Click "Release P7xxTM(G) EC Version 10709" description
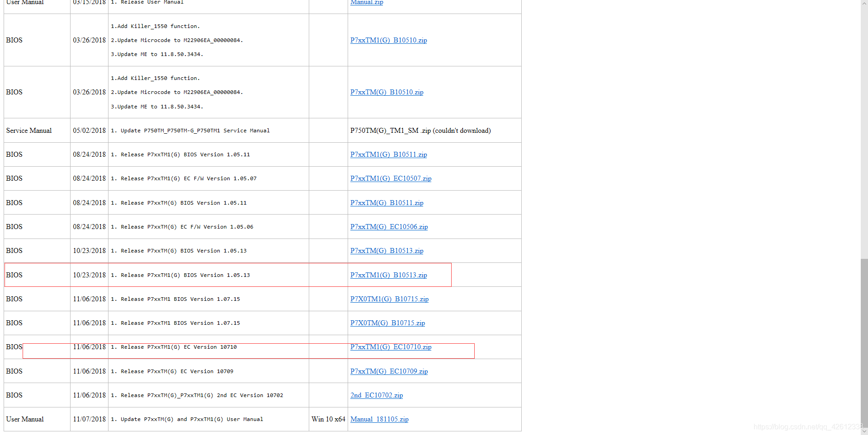 (177, 371)
